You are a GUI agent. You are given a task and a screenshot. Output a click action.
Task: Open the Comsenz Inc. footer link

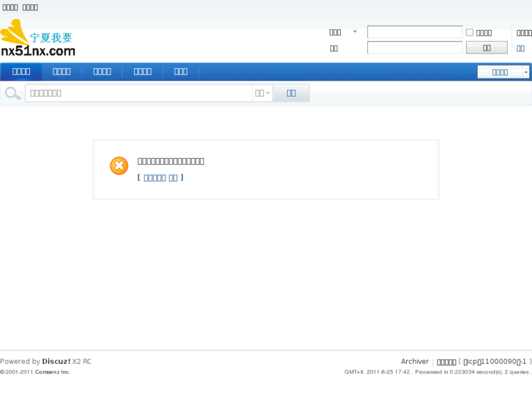click(53, 372)
